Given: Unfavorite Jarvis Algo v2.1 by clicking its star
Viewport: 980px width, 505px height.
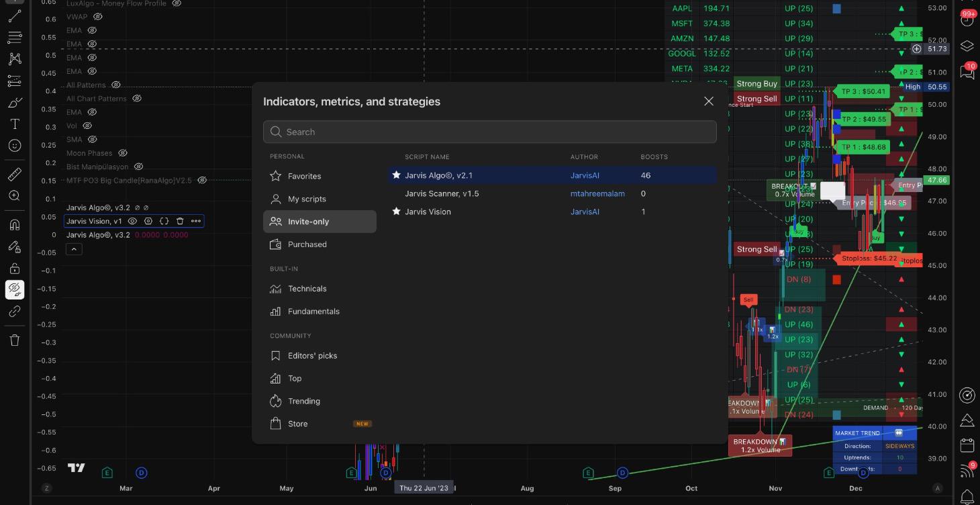Looking at the screenshot, I should tap(396, 175).
